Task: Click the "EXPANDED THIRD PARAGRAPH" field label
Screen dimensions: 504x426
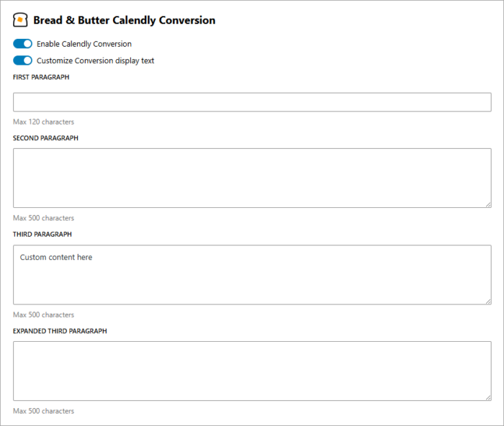Action: point(60,331)
